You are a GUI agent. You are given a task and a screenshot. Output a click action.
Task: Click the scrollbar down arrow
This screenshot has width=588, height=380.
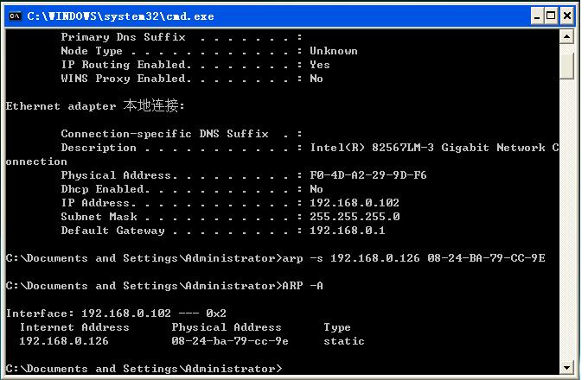click(566, 368)
